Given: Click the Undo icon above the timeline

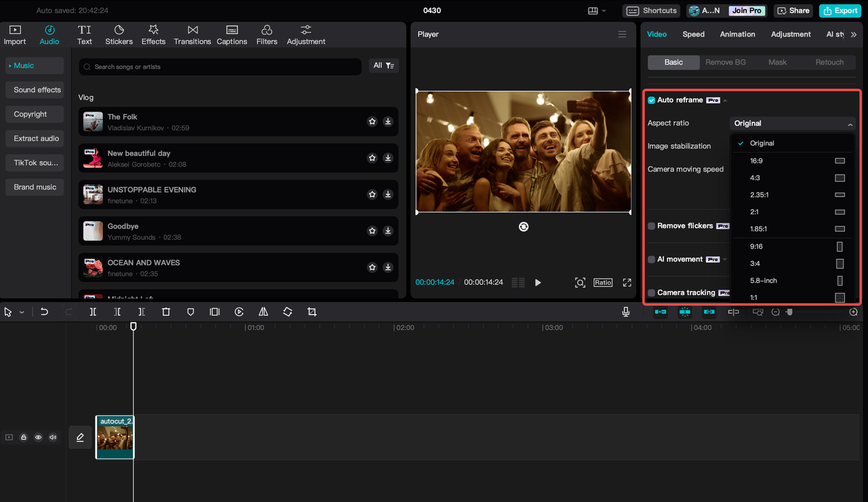Looking at the screenshot, I should pyautogui.click(x=44, y=311).
